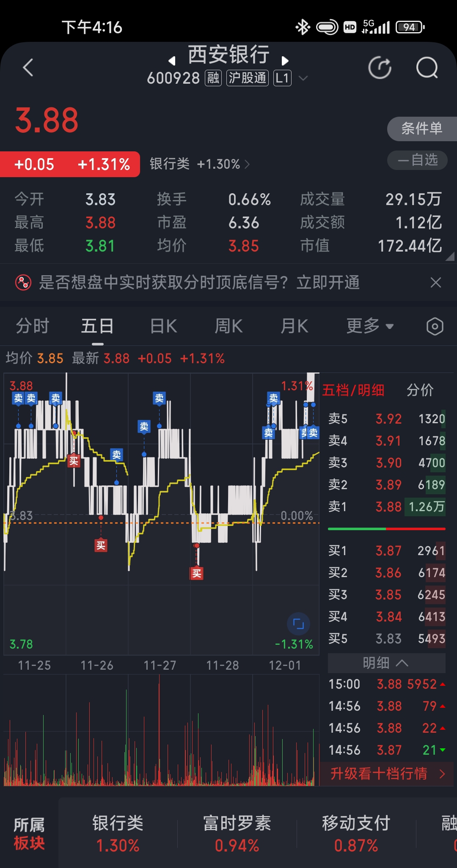This screenshot has width=457, height=868.
Task: Switch to 分时 chart tab
Action: pyautogui.click(x=33, y=326)
